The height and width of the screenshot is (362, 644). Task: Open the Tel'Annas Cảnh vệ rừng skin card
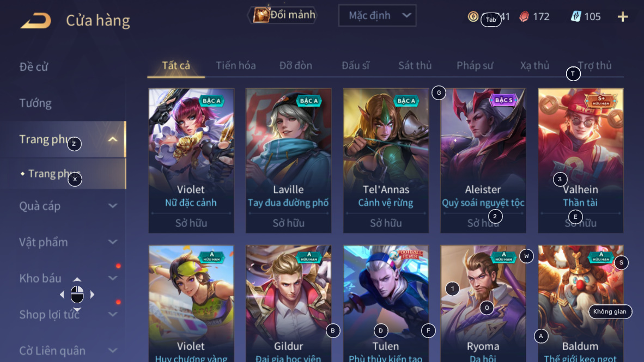click(386, 161)
